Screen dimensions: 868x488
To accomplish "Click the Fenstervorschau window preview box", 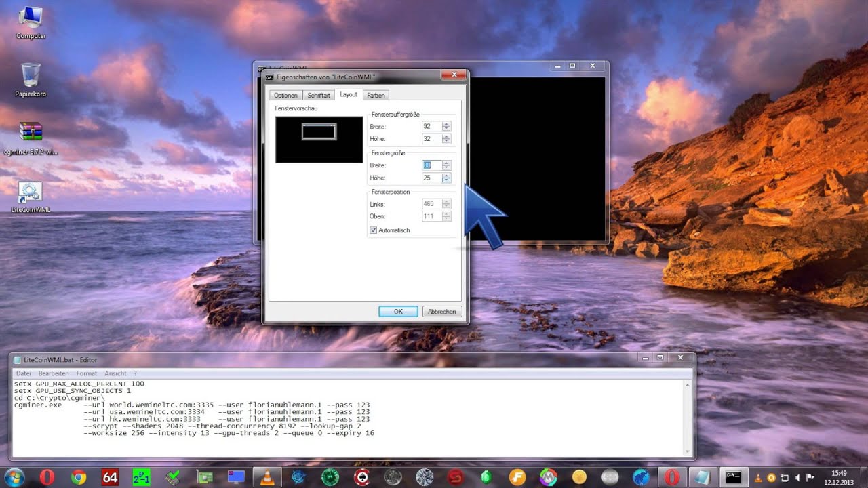I will [x=319, y=139].
